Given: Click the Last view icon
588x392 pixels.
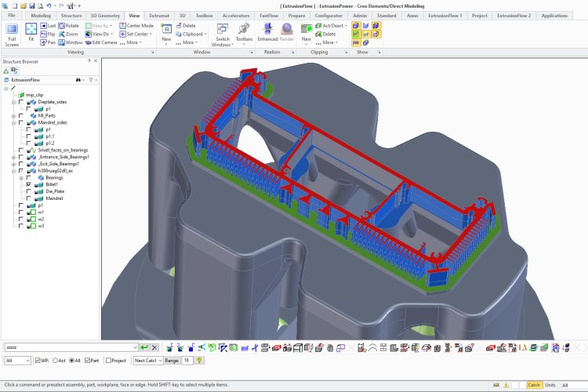Looking at the screenshot, I should 43,26.
